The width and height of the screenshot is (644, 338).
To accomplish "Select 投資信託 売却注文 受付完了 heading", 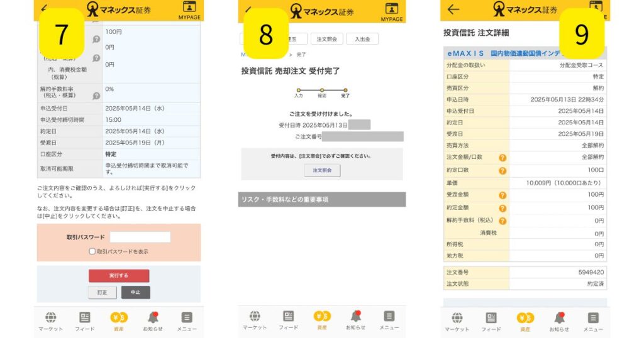I will point(291,71).
